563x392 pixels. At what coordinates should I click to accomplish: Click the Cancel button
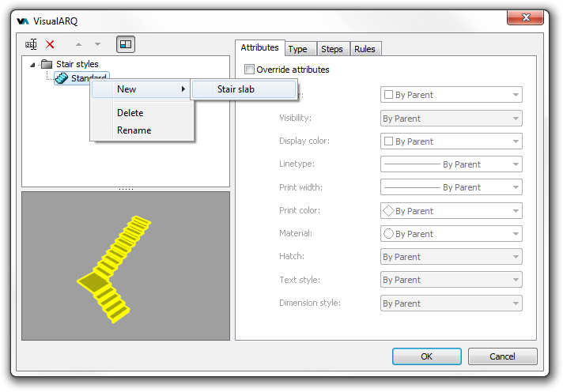point(502,356)
